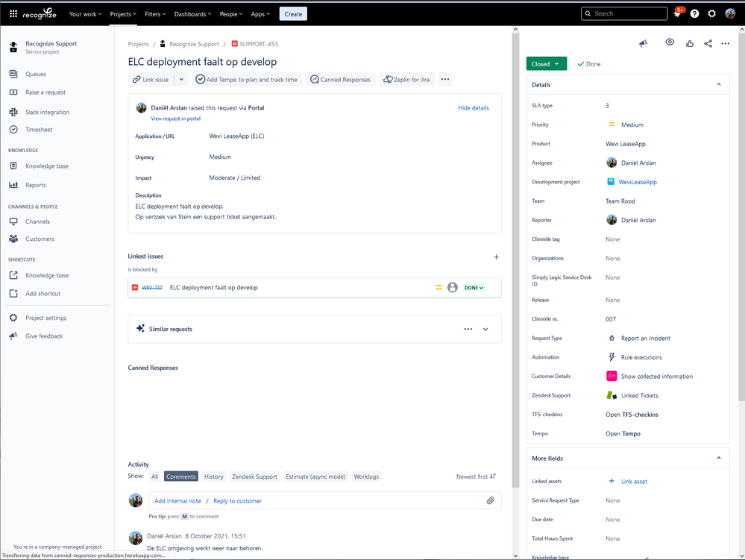Viewport: 745px width, 560px height.
Task: Collapse the Details section
Action: click(718, 84)
